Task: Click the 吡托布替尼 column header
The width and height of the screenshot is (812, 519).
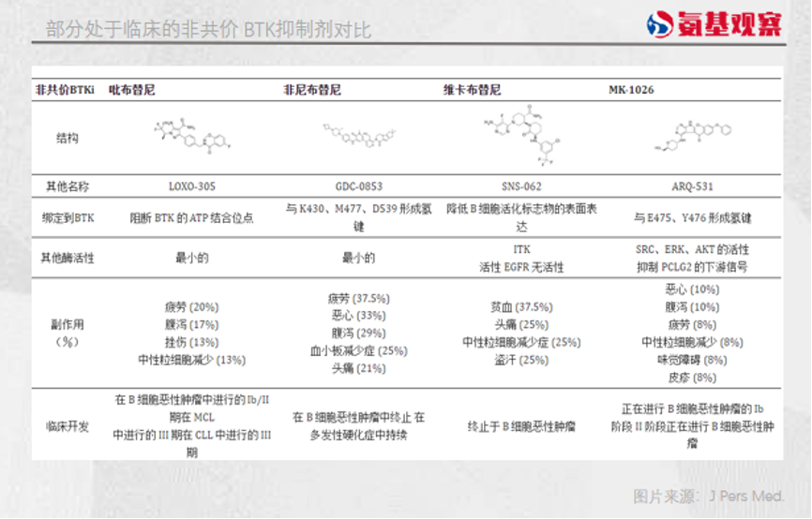Action: (133, 90)
